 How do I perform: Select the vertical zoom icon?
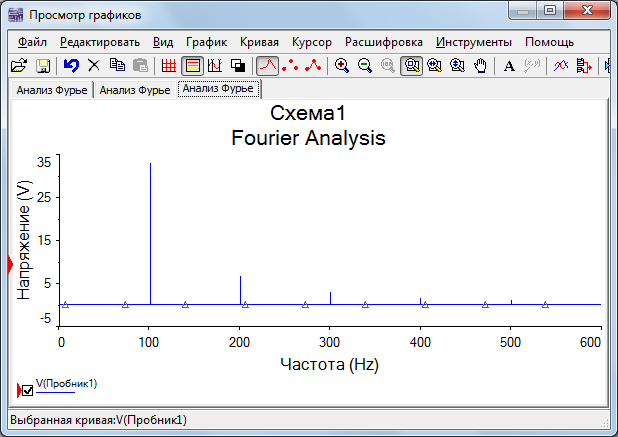[458, 65]
